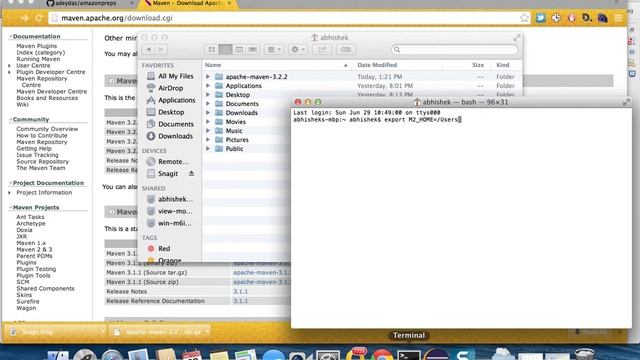
Task: Open Terminal from the Dock
Action: click(x=409, y=354)
